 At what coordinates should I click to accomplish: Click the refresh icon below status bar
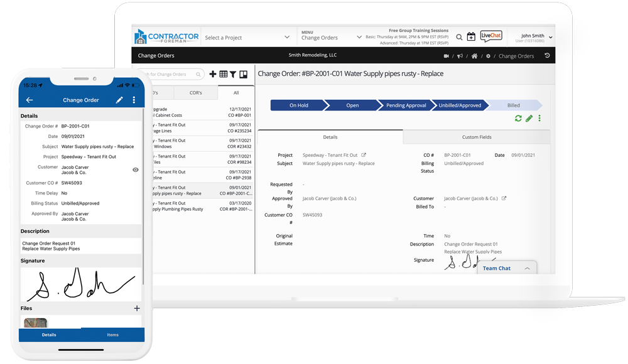click(x=518, y=118)
